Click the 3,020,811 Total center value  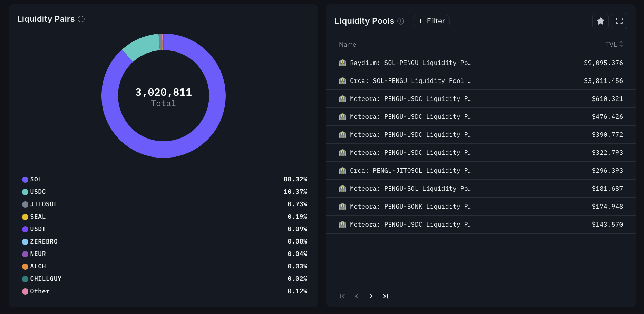(164, 92)
